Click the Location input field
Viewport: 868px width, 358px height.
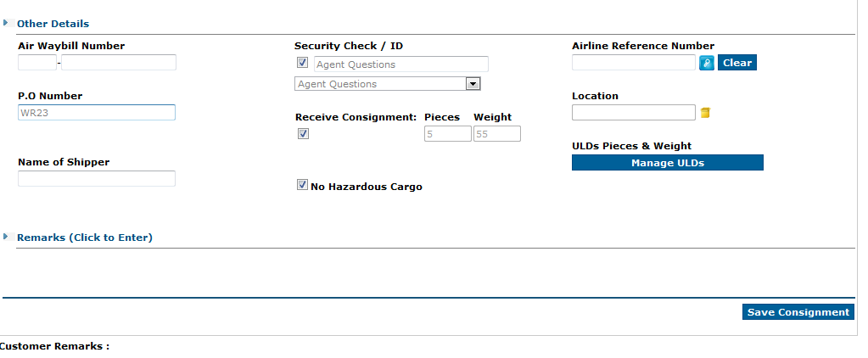coord(633,112)
